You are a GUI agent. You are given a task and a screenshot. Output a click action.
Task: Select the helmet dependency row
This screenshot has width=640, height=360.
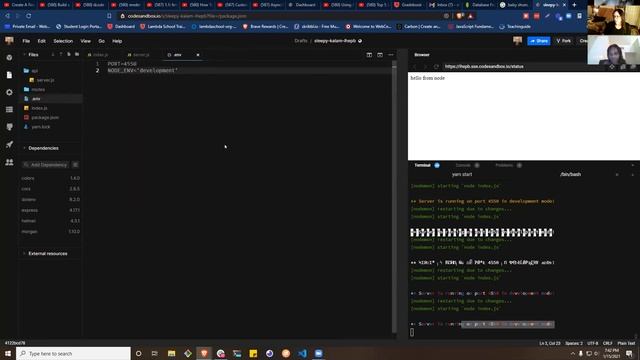(x=51, y=221)
